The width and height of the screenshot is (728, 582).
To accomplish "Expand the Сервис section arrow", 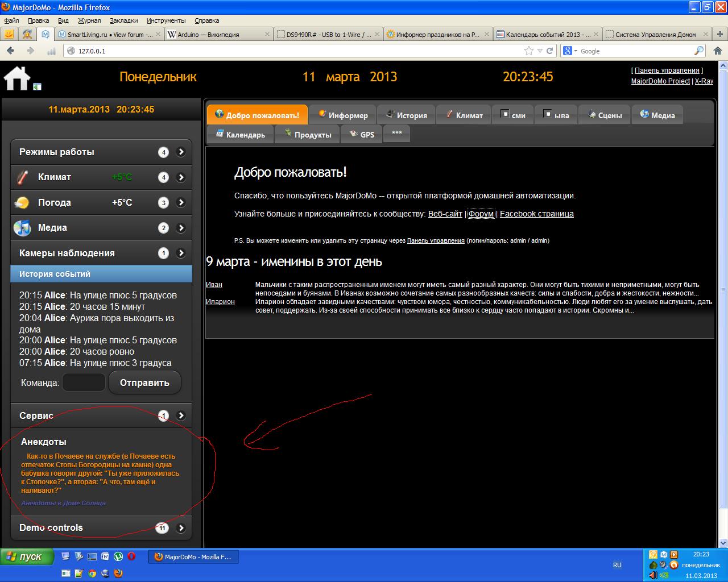I will click(181, 415).
